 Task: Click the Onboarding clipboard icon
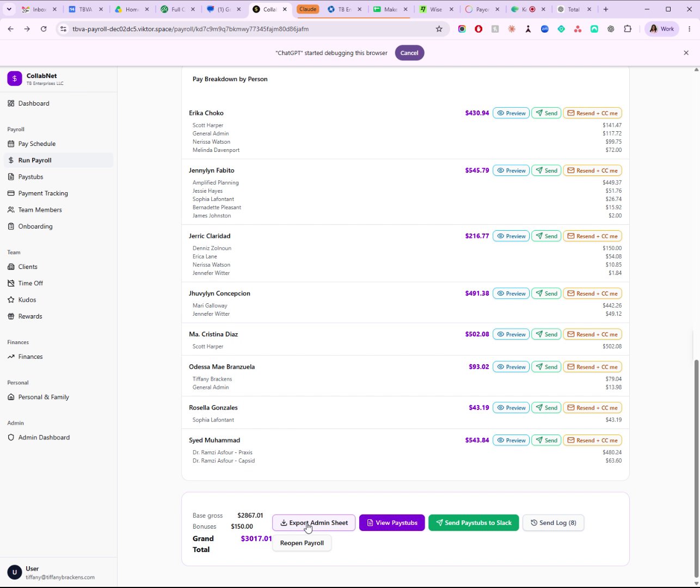pyautogui.click(x=11, y=226)
